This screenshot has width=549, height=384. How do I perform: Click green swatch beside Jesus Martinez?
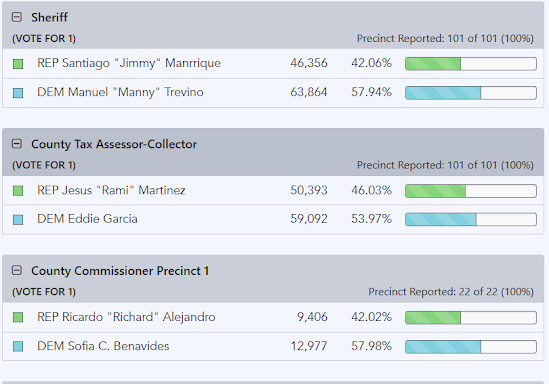click(x=18, y=191)
